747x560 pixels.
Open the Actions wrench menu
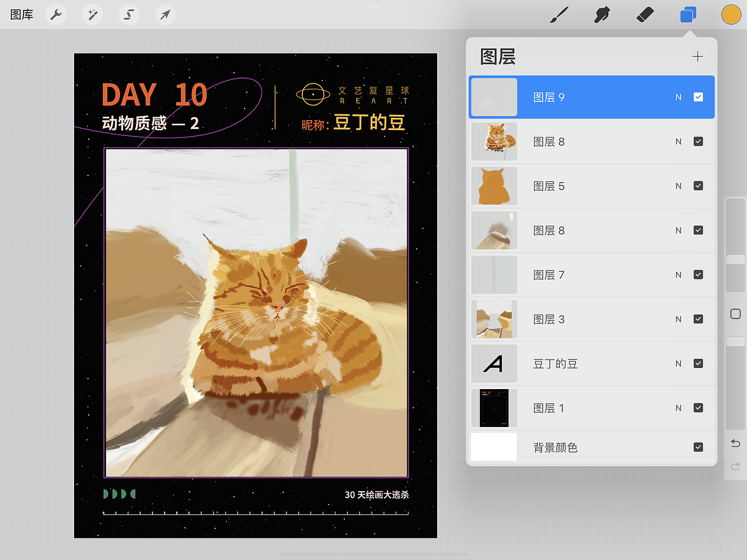(56, 15)
